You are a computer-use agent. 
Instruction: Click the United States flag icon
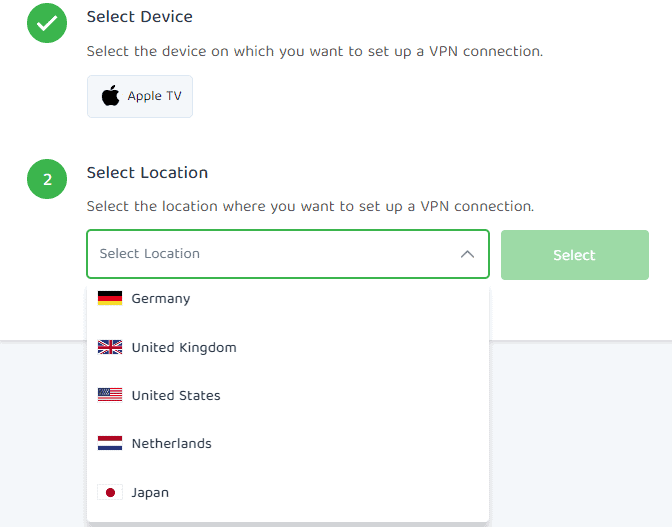[x=110, y=395]
